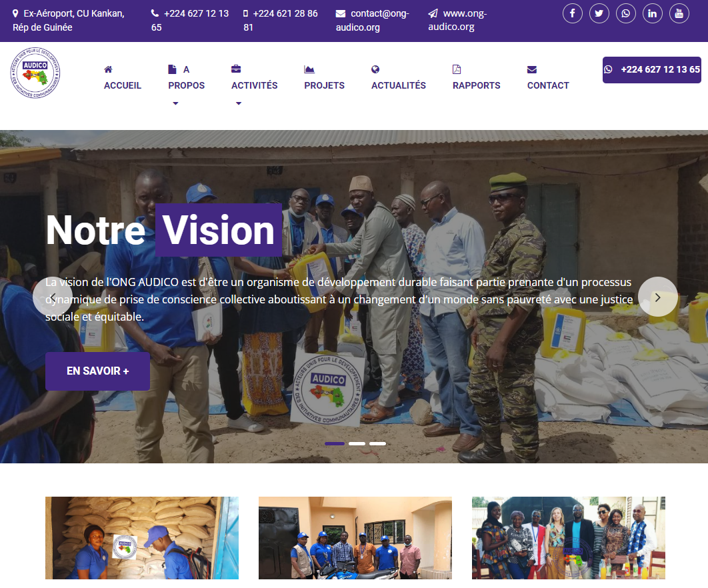Open the Contact menu item
708x588 pixels.
click(x=547, y=85)
